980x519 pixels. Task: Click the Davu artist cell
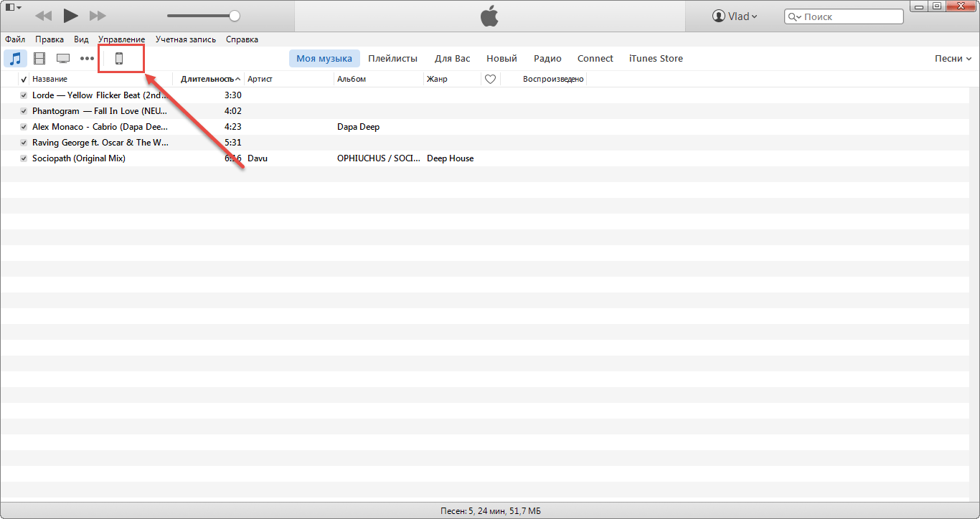258,158
